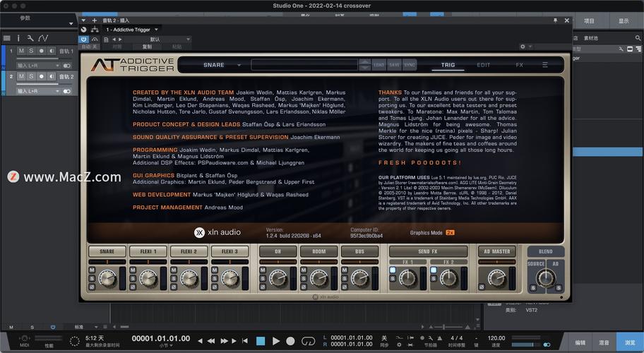Add insert with the plus icon
The width and height of the screenshot is (644, 353).
tap(95, 20)
